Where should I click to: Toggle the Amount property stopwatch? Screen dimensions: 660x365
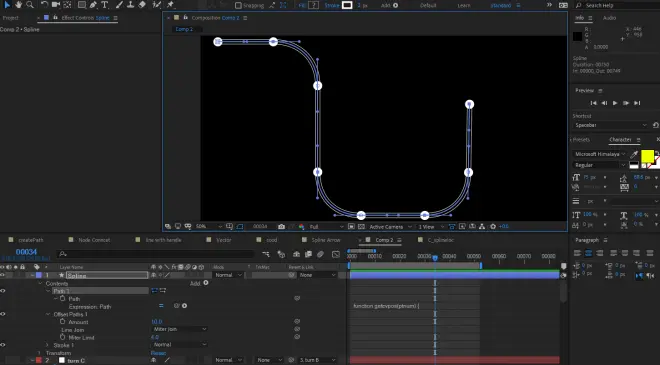pyautogui.click(x=63, y=322)
